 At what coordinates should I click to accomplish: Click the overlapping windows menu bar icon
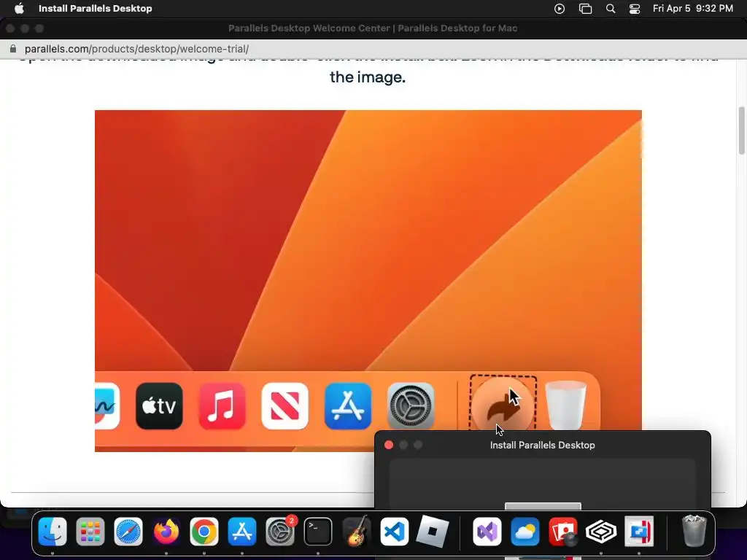point(585,9)
